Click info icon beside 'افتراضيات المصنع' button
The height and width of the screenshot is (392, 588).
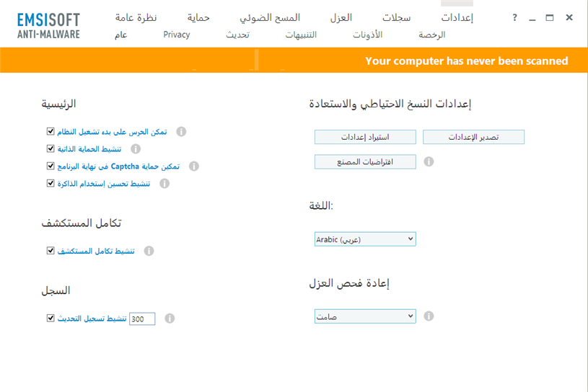(x=429, y=162)
